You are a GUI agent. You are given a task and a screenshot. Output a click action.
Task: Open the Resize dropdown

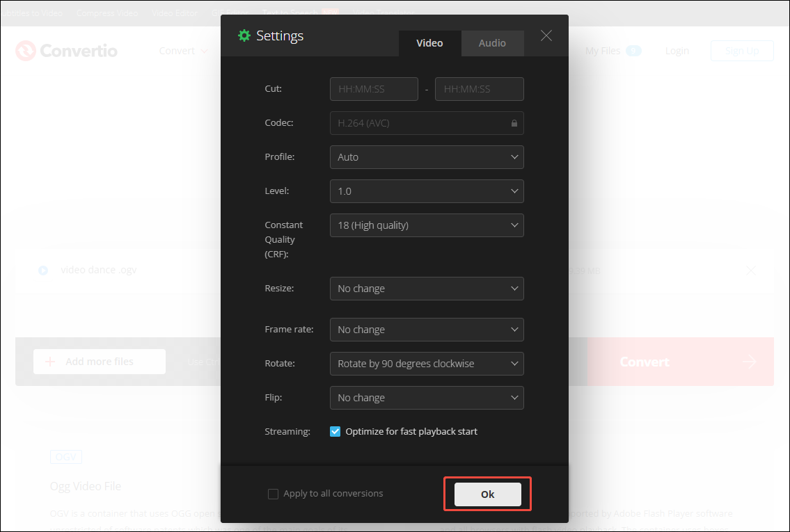[427, 289]
